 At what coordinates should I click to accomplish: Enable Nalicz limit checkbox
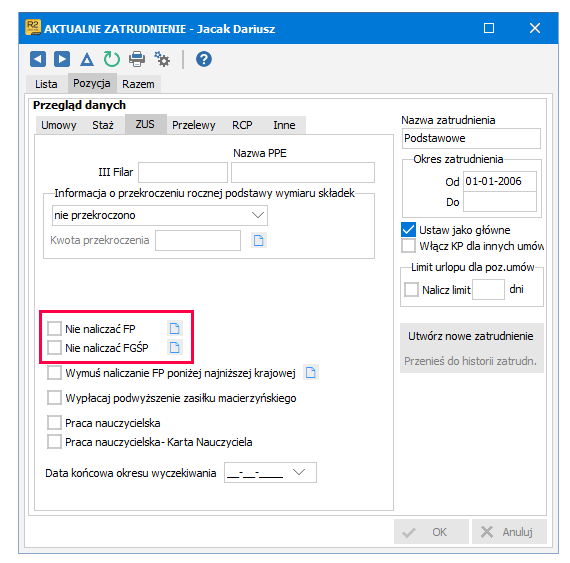(411, 290)
